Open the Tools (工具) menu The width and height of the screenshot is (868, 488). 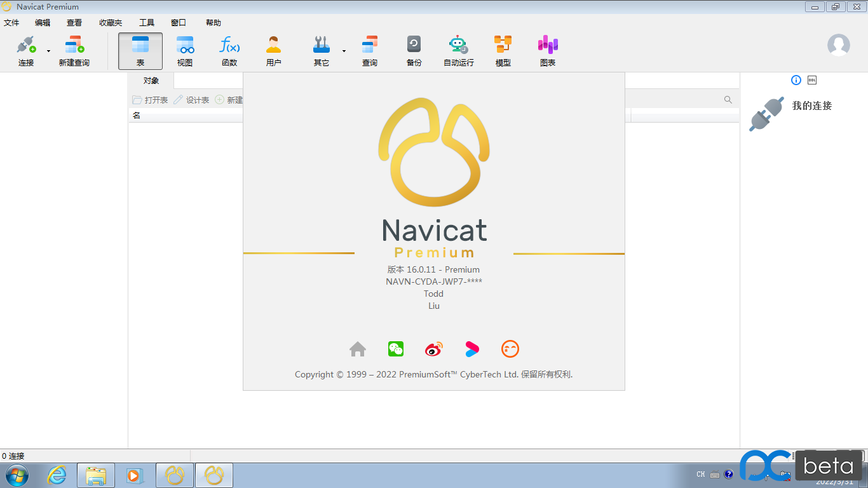[x=147, y=22]
